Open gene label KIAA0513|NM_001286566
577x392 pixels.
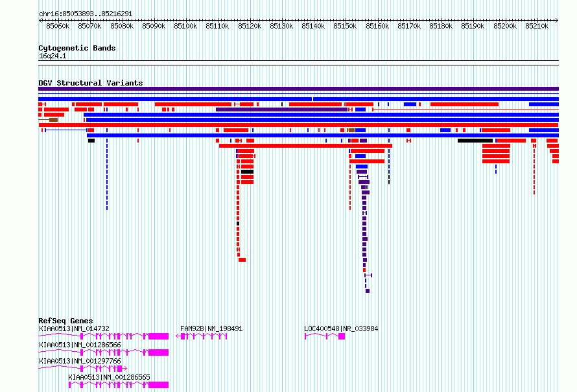click(x=80, y=345)
